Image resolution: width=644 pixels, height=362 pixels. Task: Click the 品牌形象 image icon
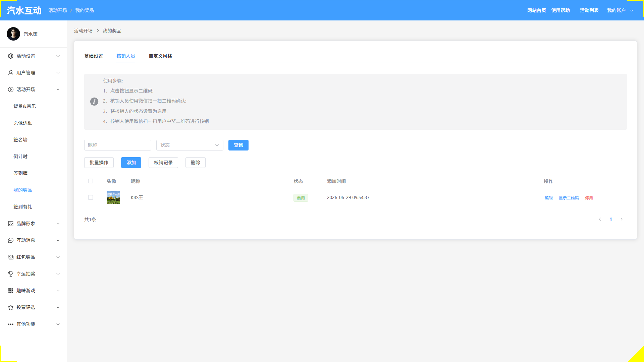pyautogui.click(x=11, y=224)
